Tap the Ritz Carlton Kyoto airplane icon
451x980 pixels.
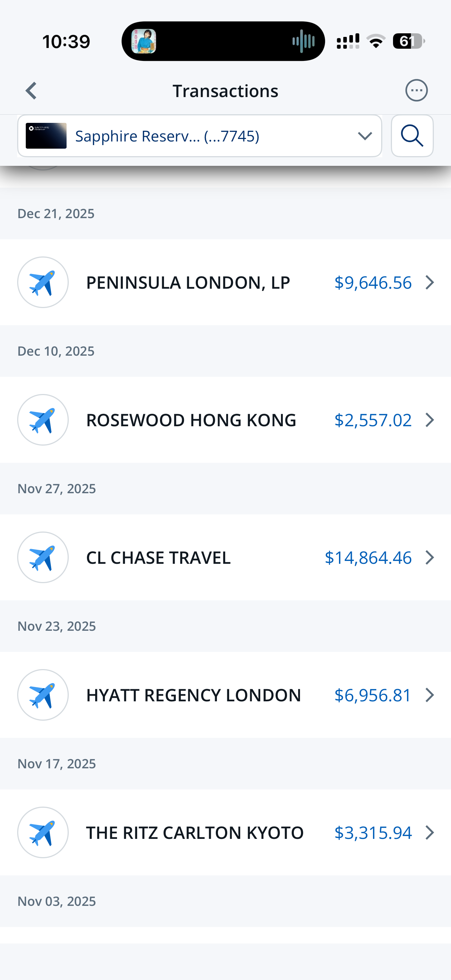tap(43, 832)
